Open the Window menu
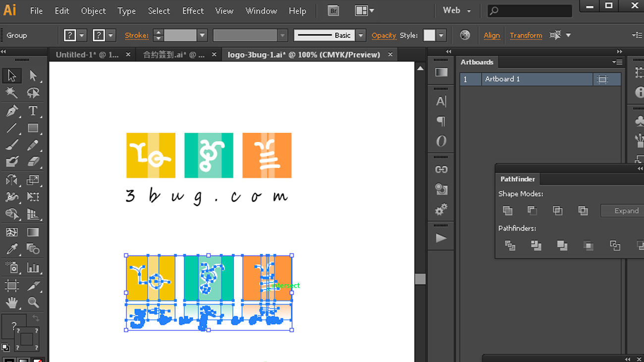Screen dimensions: 644x362 click(262, 10)
